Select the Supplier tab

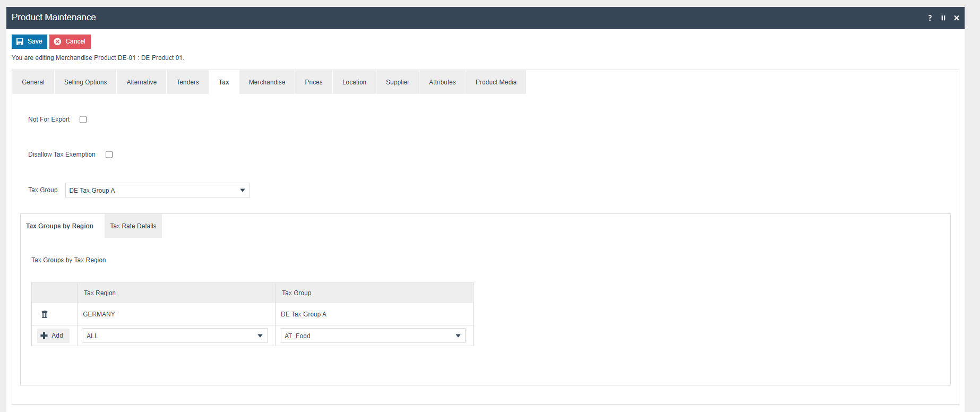398,82
